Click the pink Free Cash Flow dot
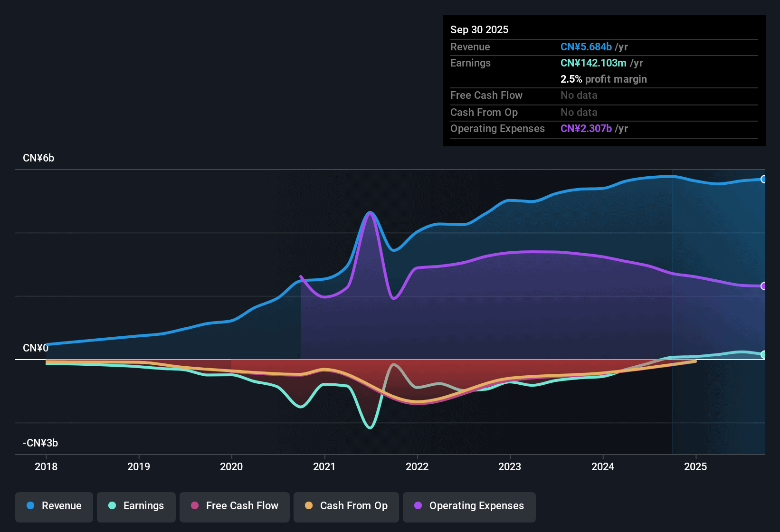 195,506
